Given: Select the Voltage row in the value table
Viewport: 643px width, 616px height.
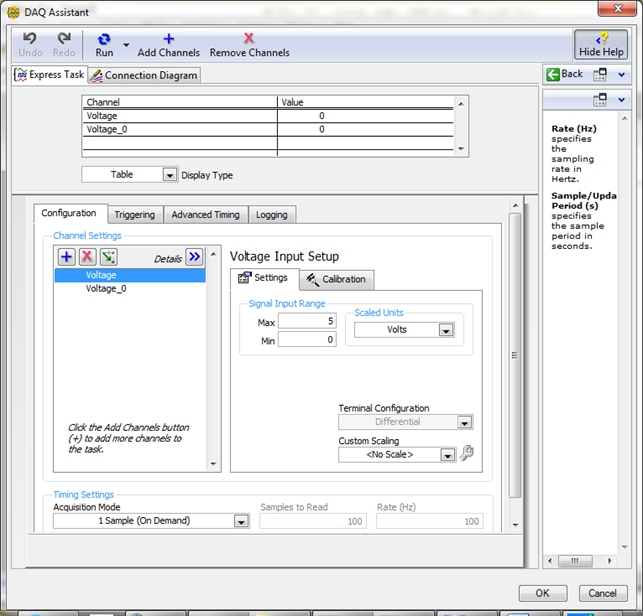Looking at the screenshot, I should (x=268, y=116).
